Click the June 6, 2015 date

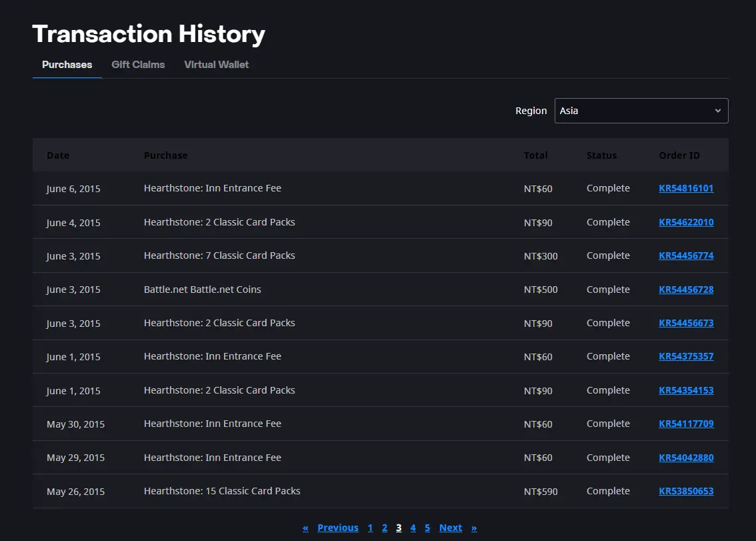point(73,189)
